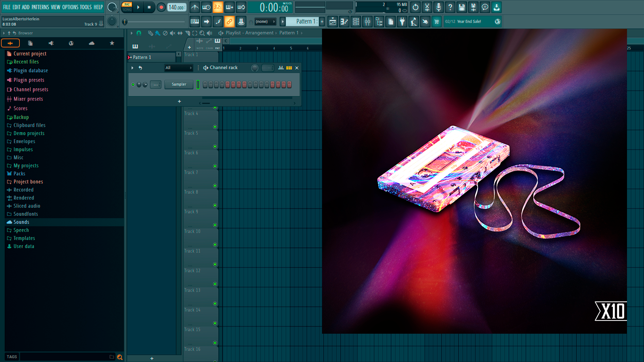Toggle loop recording icon
This screenshot has height=362, width=644.
[x=241, y=7]
